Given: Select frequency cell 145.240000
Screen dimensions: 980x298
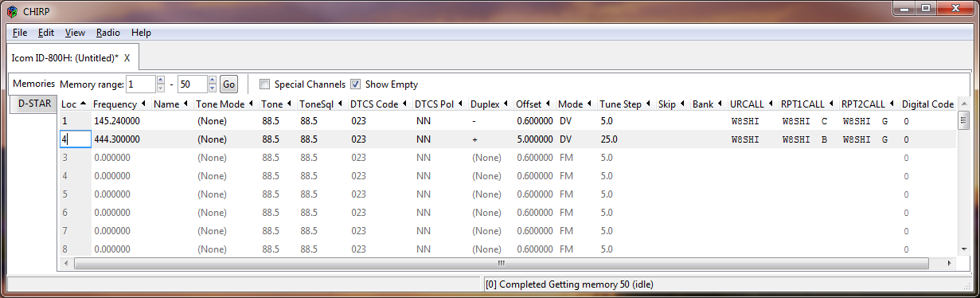Looking at the screenshot, I should [x=121, y=121].
